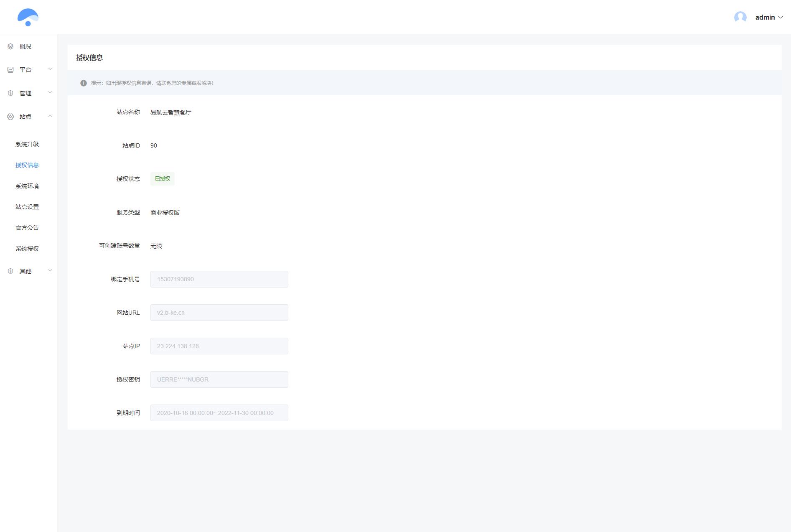791x532 pixels.
Task: Open 官方公告 from sidebar
Action: tap(27, 228)
